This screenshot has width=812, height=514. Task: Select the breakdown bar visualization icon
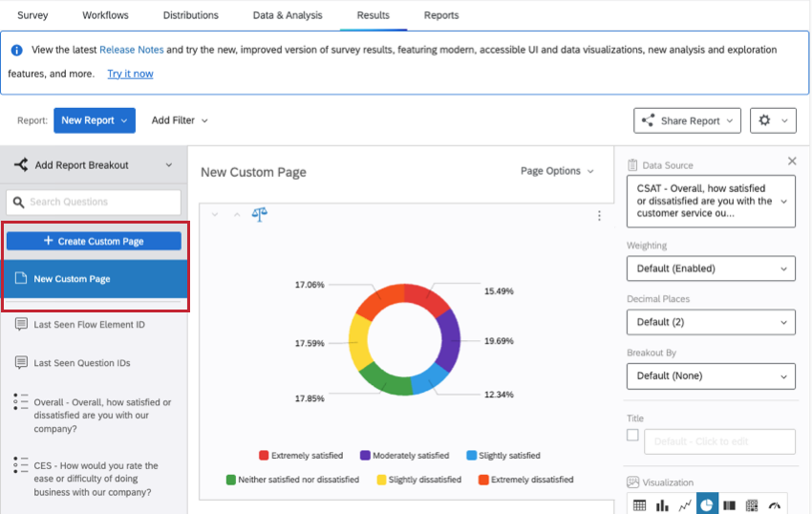click(729, 505)
